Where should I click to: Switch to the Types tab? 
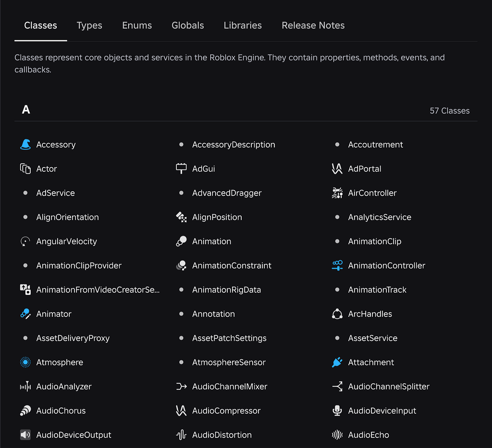(x=89, y=25)
